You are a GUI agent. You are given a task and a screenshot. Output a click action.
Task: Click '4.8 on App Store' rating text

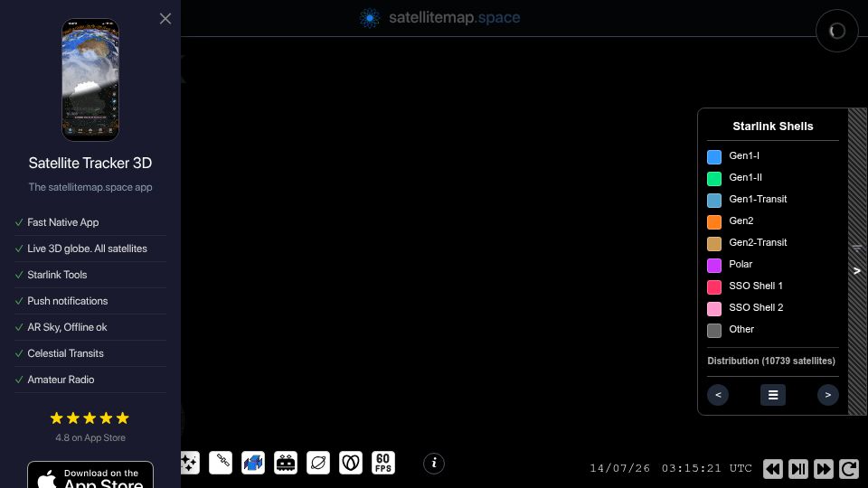90,437
